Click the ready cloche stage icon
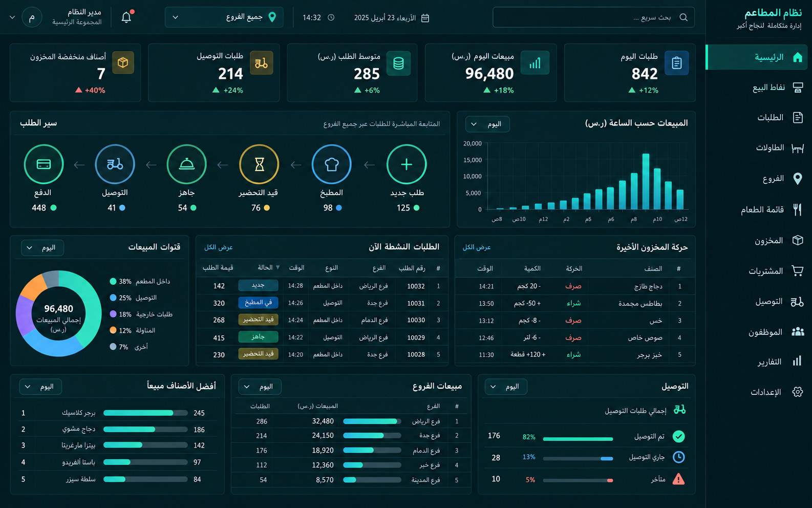 187,164
